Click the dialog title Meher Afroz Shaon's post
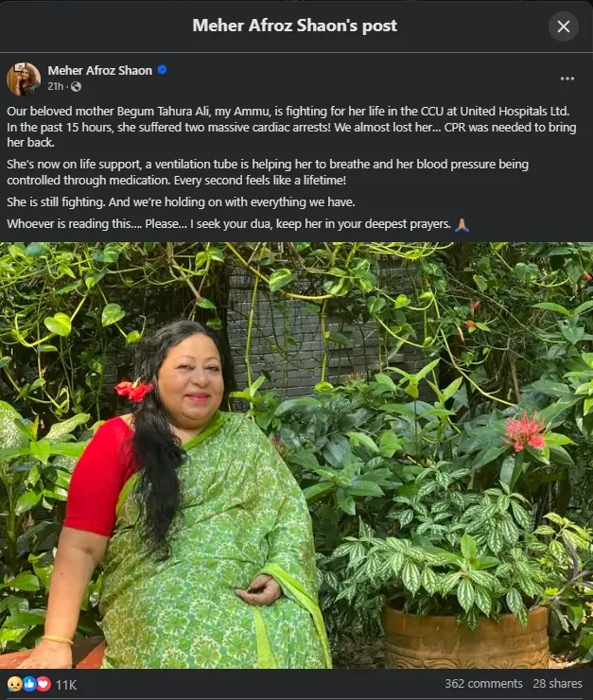593x700 pixels. pyautogui.click(x=294, y=26)
